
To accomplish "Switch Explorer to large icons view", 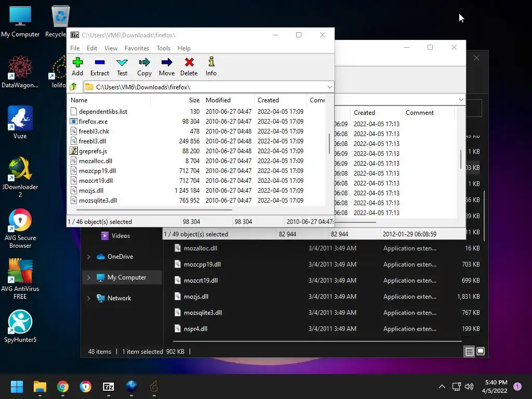I will tap(481, 352).
